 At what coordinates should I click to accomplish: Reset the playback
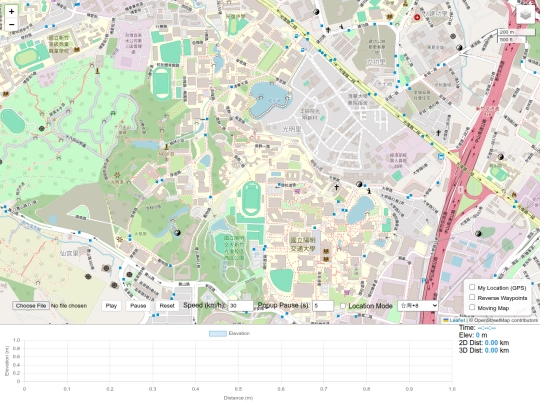[167, 306]
